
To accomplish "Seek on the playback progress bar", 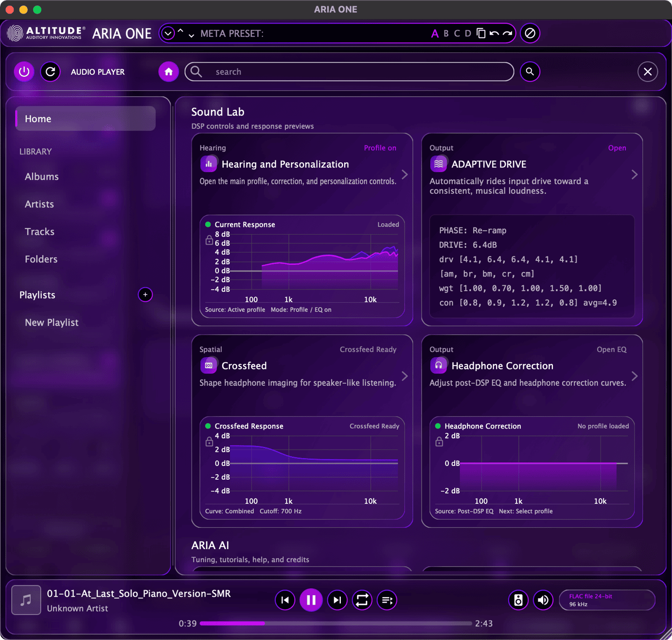I will (336, 623).
